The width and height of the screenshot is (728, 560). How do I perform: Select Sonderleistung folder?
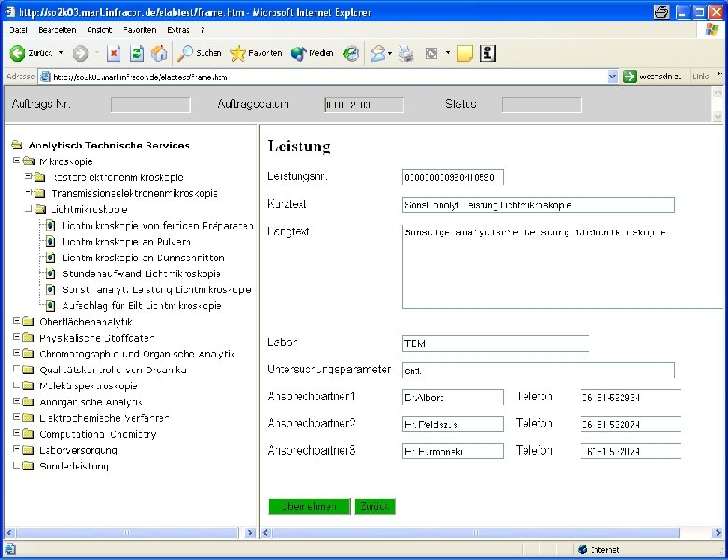[x=74, y=467]
